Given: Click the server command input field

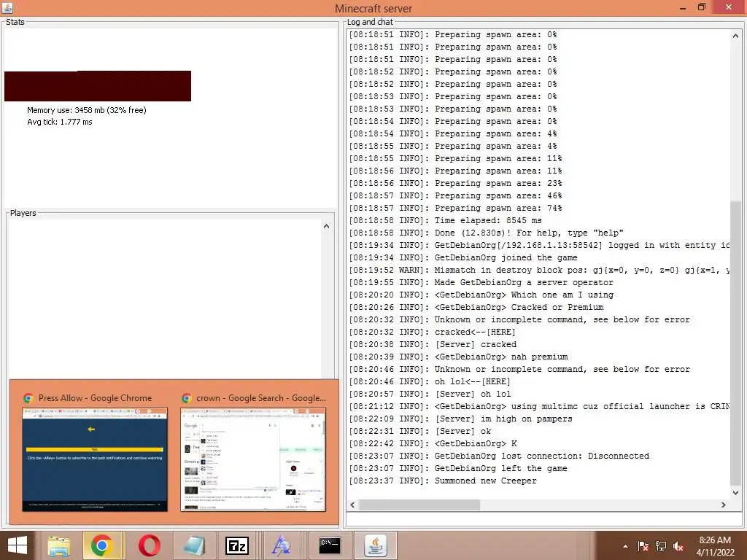Looking at the screenshot, I should (x=544, y=520).
